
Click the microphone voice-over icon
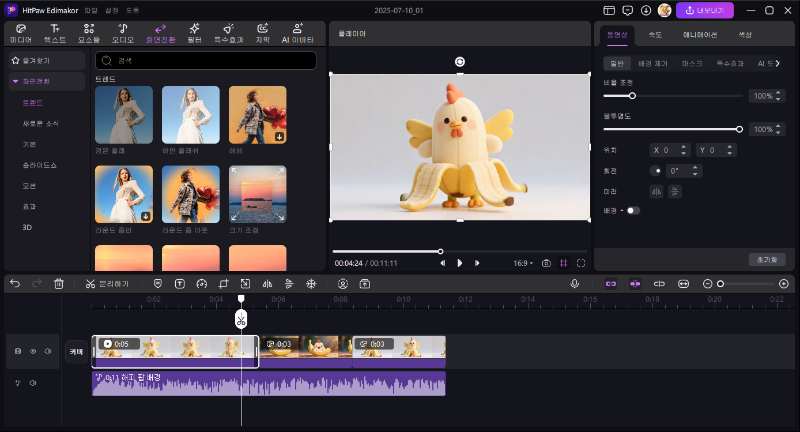[574, 284]
